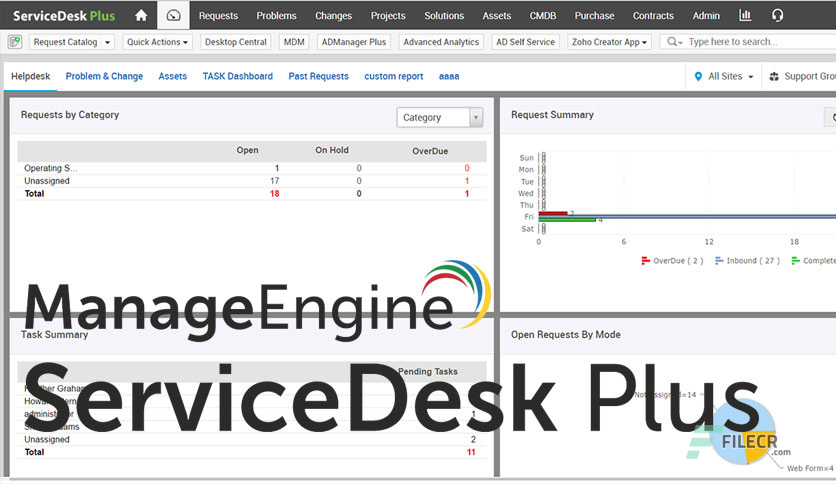Click the Unassigned open count 17
Image resolution: width=836 pixels, height=484 pixels.
(274, 181)
